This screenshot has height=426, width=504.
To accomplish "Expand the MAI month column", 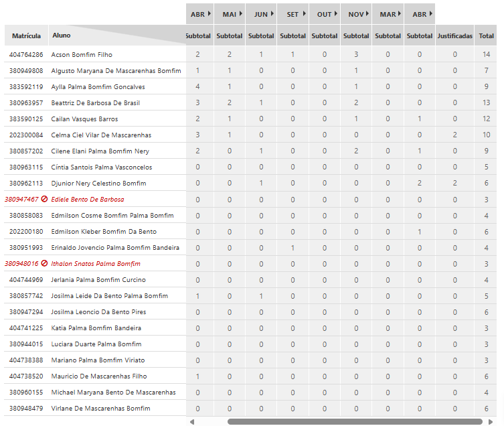I will [x=241, y=14].
